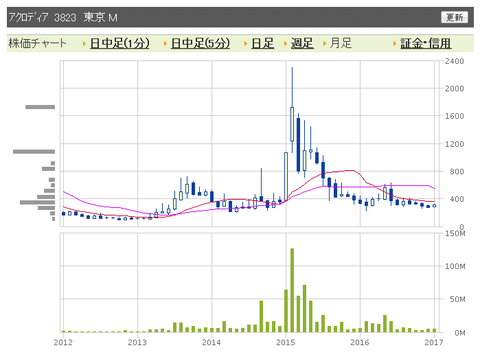Open the 日中足(1分) intraday chart link

(x=120, y=43)
